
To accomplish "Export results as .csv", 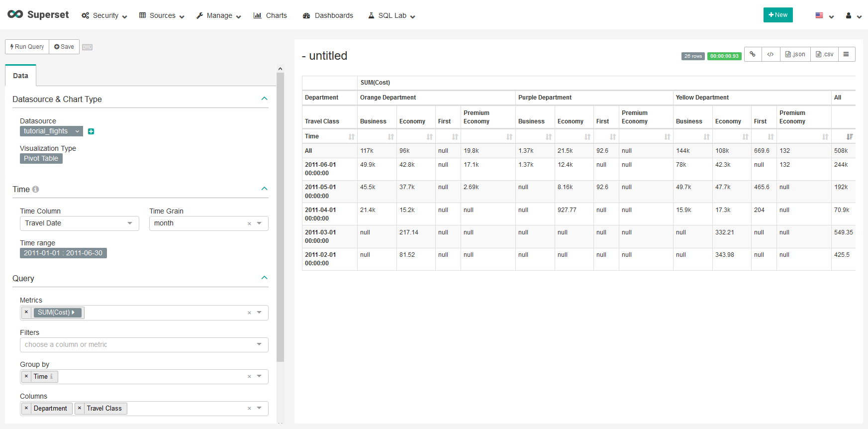I will [824, 54].
